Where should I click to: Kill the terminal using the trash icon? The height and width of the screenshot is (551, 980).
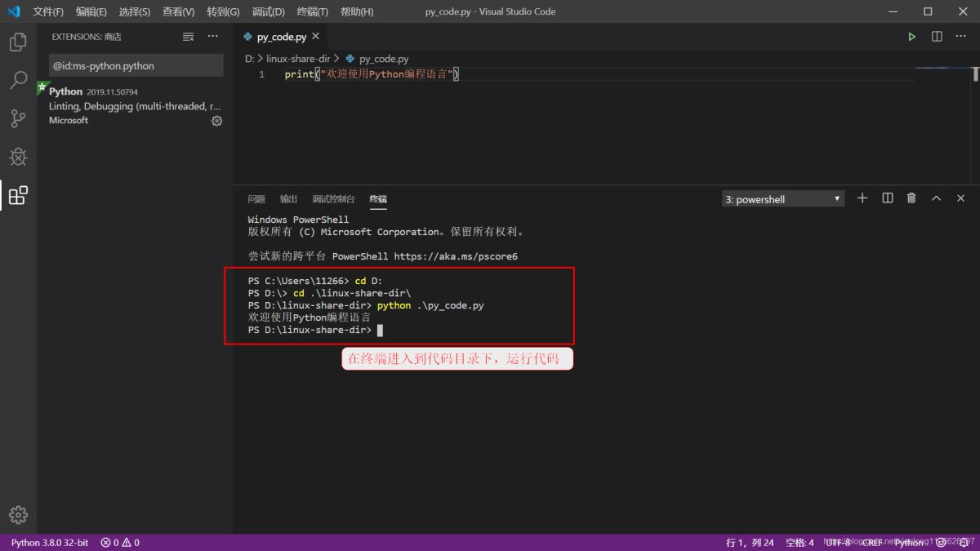(911, 198)
